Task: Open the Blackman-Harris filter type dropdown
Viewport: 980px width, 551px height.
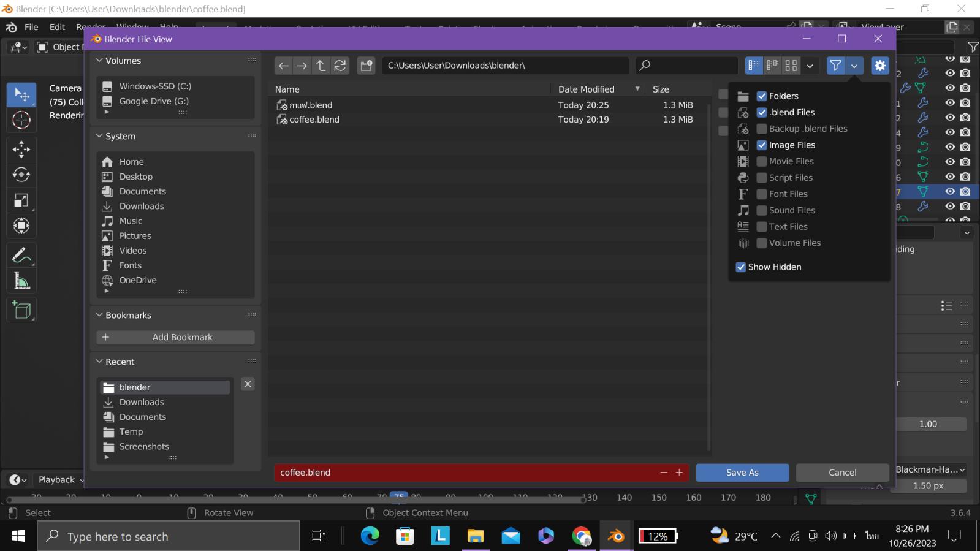Action: pos(930,470)
